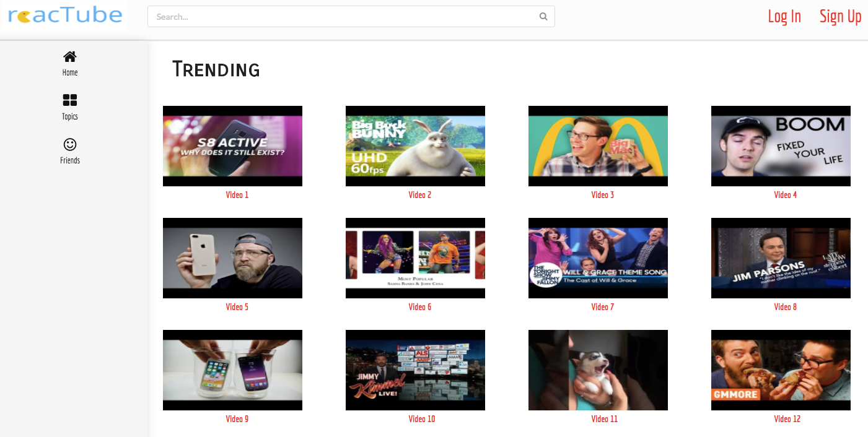The width and height of the screenshot is (868, 437).
Task: Click the Trending heading text
Action: tap(216, 69)
